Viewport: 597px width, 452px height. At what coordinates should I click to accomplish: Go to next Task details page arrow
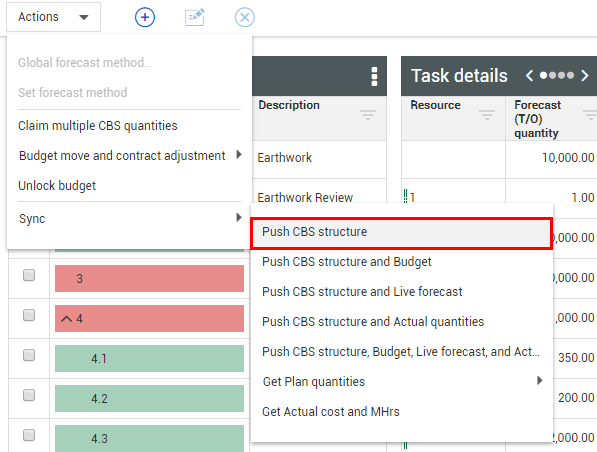click(x=584, y=75)
